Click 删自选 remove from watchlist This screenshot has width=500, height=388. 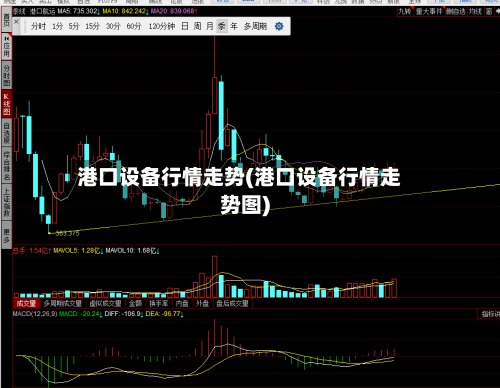tap(456, 11)
